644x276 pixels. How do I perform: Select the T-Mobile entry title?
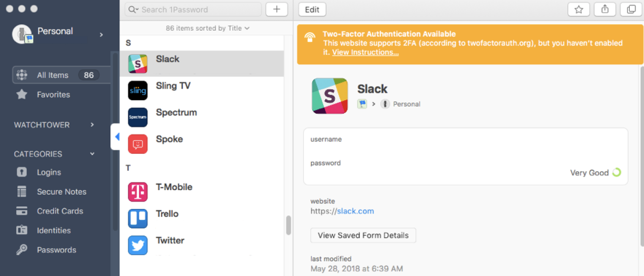174,187
